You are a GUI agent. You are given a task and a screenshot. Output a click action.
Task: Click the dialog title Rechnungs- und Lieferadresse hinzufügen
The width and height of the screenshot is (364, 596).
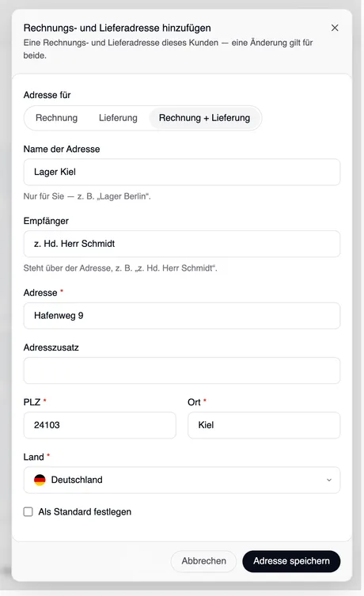(x=117, y=28)
